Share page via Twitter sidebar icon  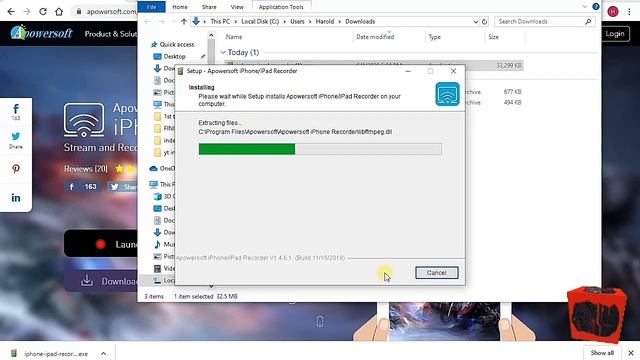[x=16, y=140]
